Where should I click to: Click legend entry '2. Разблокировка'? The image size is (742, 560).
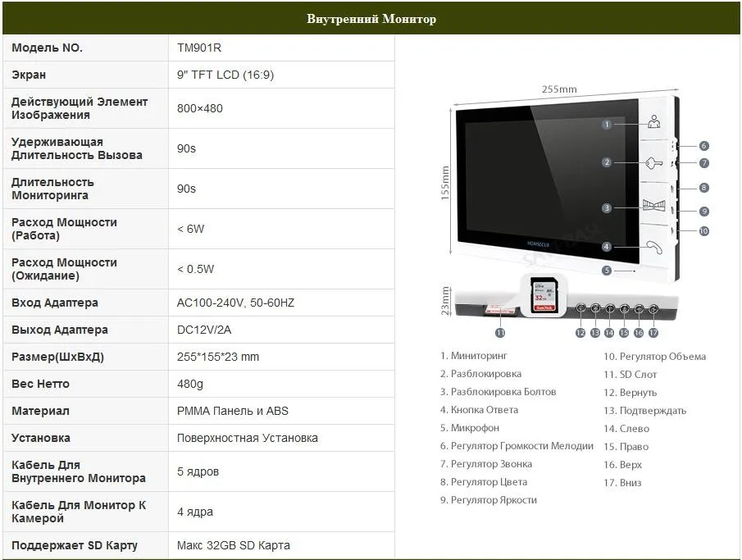tap(480, 374)
